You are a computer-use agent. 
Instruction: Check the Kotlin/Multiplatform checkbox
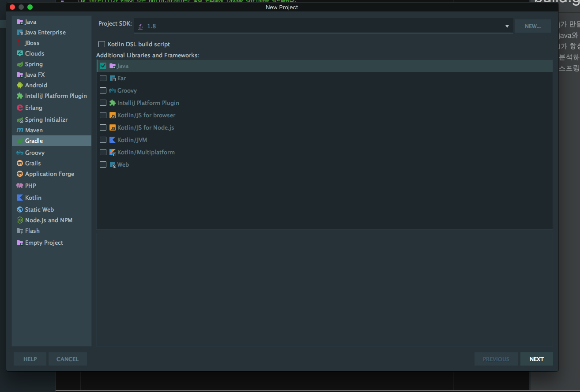click(103, 152)
